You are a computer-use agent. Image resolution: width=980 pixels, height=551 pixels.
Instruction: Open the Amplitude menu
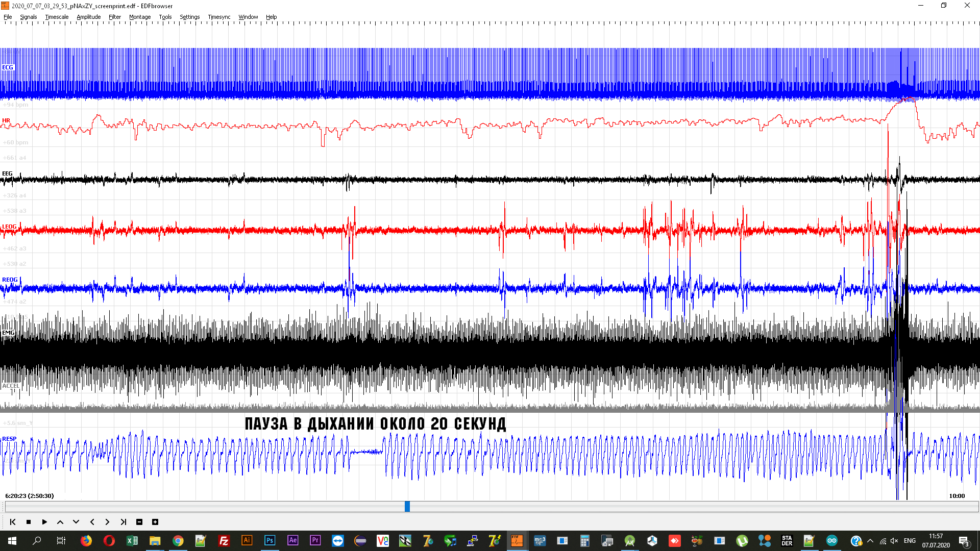(89, 17)
